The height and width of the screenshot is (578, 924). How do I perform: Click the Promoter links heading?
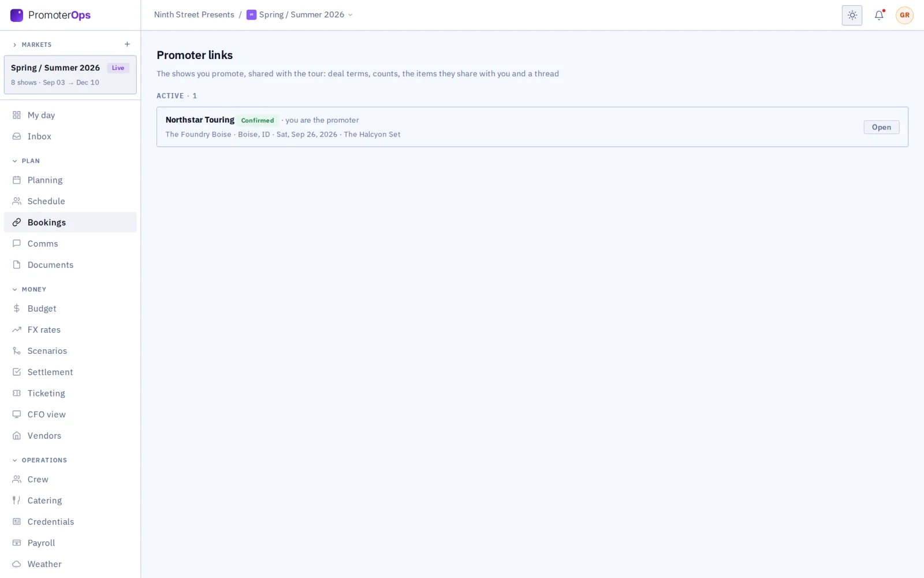tap(195, 55)
